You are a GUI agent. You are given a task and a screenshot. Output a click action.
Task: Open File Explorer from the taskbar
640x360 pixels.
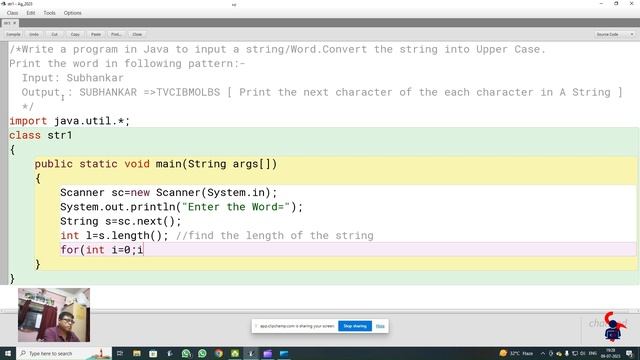click(x=137, y=353)
